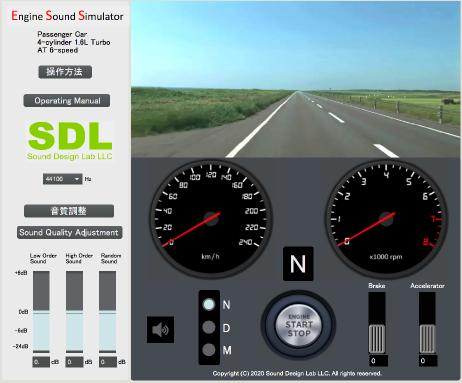Click the Engine Sound Simulator title
Viewport: 462px width, 383px height.
click(x=67, y=16)
